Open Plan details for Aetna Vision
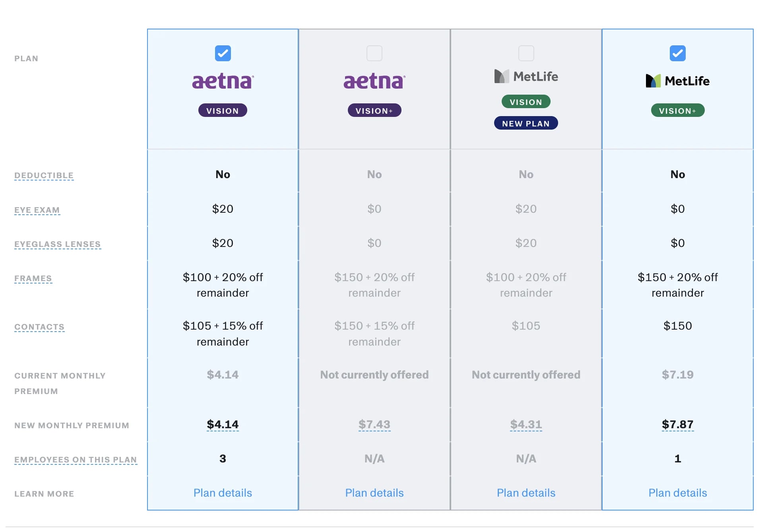The width and height of the screenshot is (768, 532). [223, 493]
